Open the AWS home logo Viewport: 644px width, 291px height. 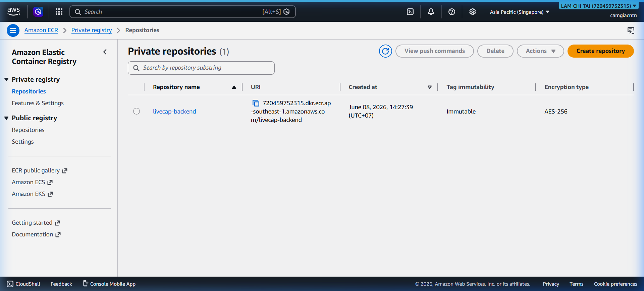pos(14,11)
